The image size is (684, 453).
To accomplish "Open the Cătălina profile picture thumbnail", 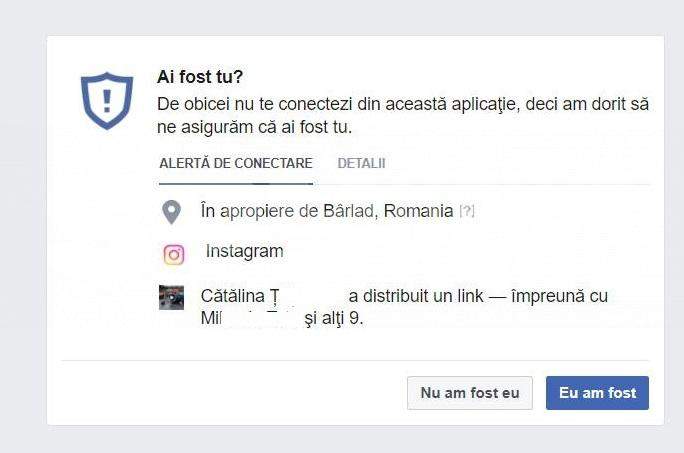I will (171, 297).
